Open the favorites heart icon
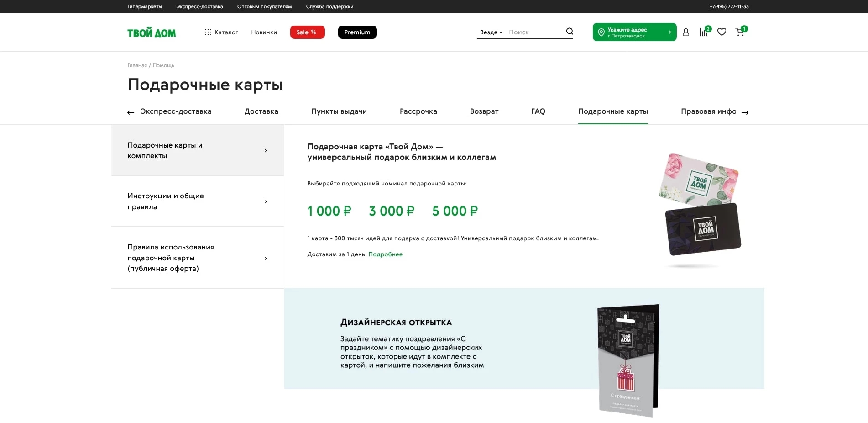 pos(722,32)
